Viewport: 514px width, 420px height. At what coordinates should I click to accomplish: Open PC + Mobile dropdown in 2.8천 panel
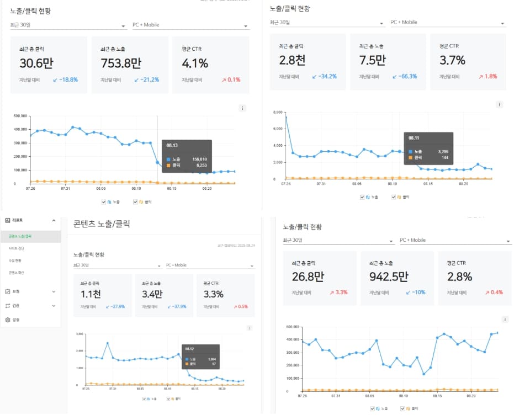[x=448, y=22]
